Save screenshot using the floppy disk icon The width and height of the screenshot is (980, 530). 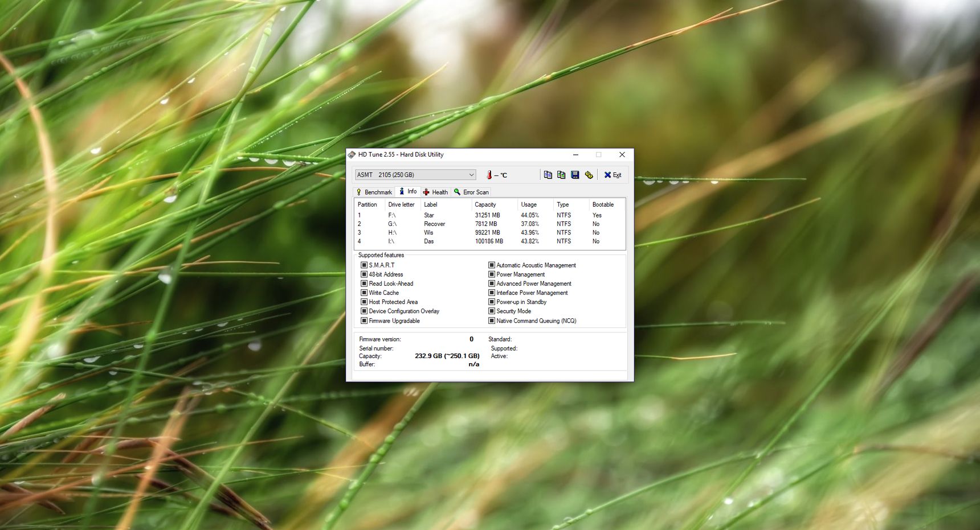tap(575, 175)
